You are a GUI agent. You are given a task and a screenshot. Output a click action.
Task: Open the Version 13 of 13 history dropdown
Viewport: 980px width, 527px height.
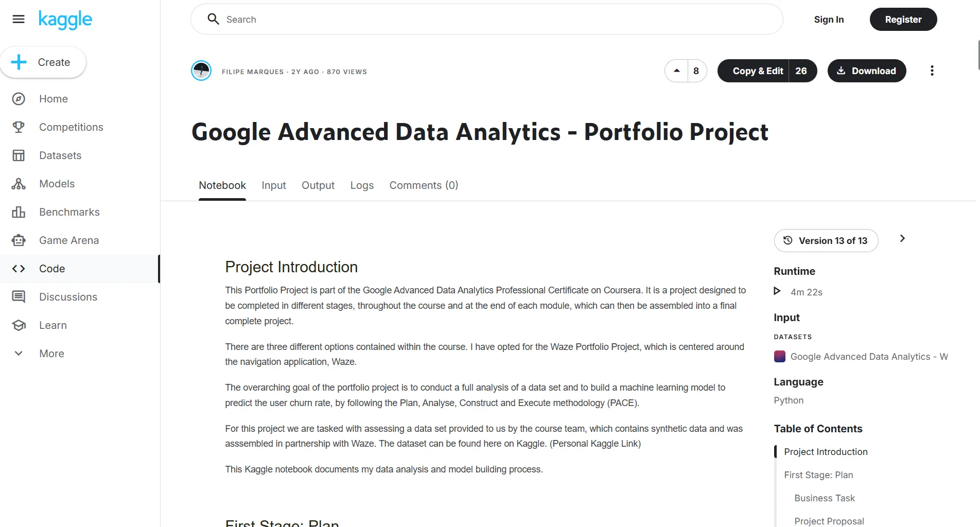tap(826, 240)
